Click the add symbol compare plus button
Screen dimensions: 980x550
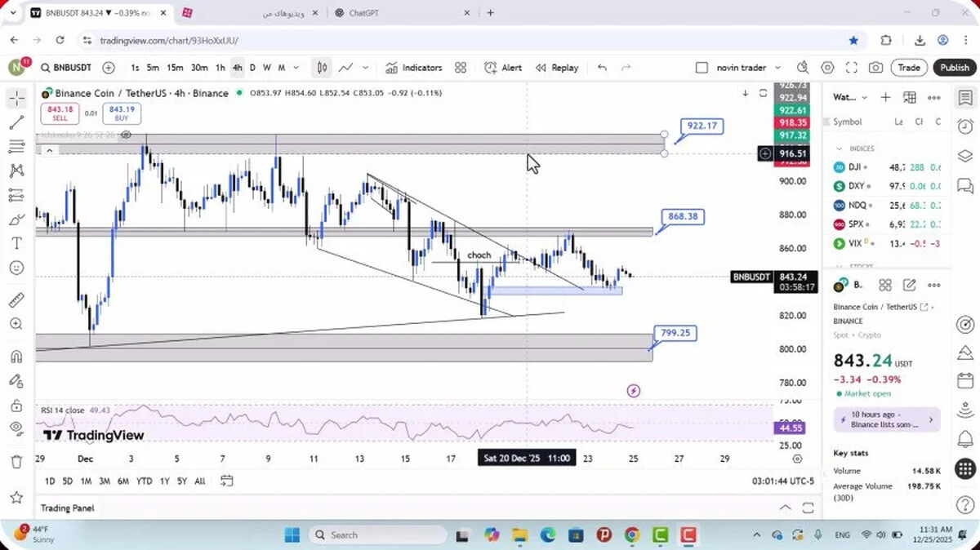click(x=109, y=68)
